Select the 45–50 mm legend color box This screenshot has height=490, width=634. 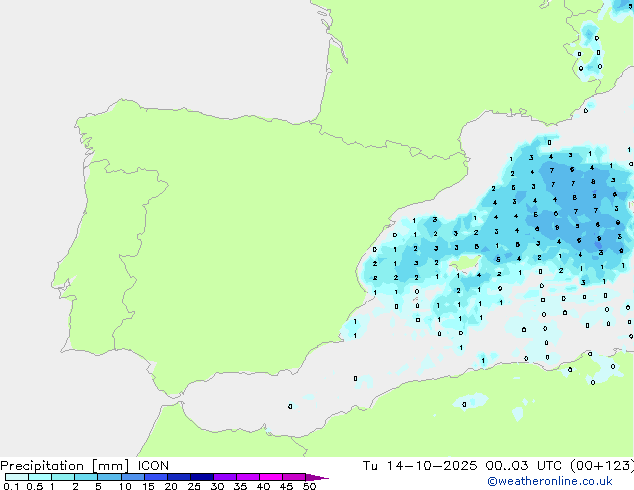point(294,477)
